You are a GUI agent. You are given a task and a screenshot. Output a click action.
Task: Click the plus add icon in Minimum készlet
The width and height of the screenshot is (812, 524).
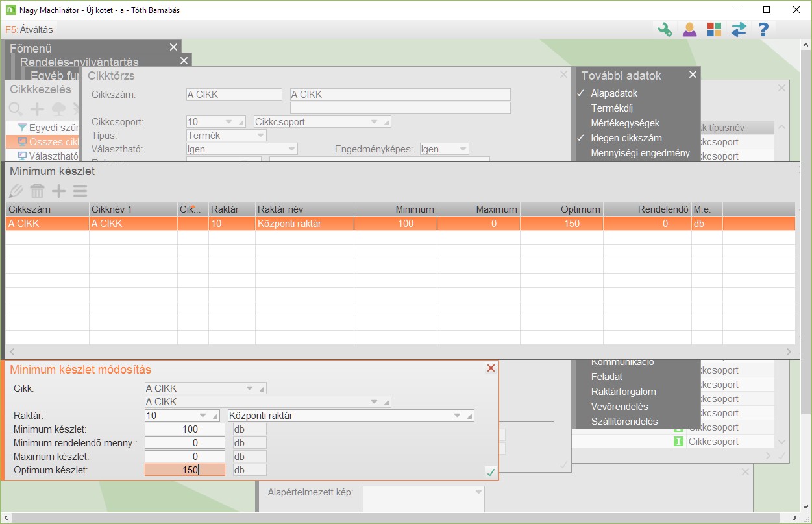pos(59,191)
